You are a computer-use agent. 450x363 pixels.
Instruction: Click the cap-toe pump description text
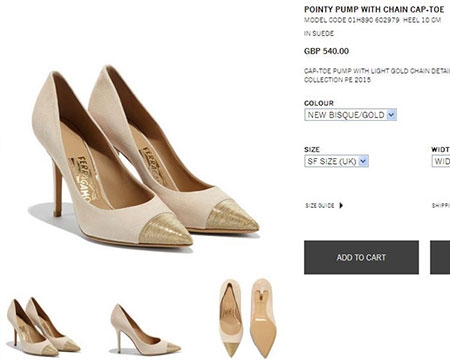coord(377,75)
